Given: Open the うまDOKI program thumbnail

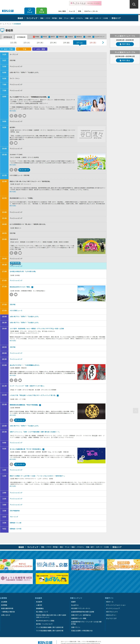Looking at the screenshot, I should 91,246.
